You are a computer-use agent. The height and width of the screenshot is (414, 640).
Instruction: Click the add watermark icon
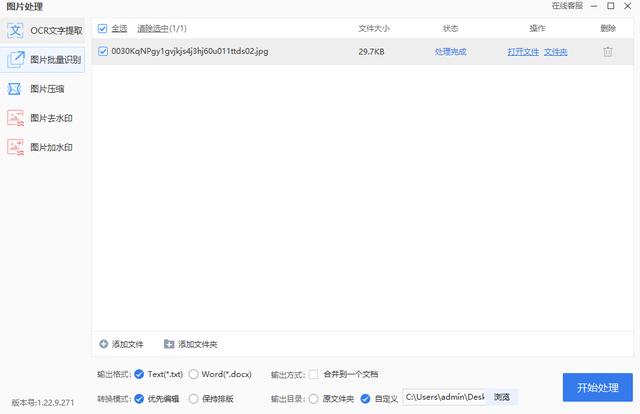click(x=16, y=147)
